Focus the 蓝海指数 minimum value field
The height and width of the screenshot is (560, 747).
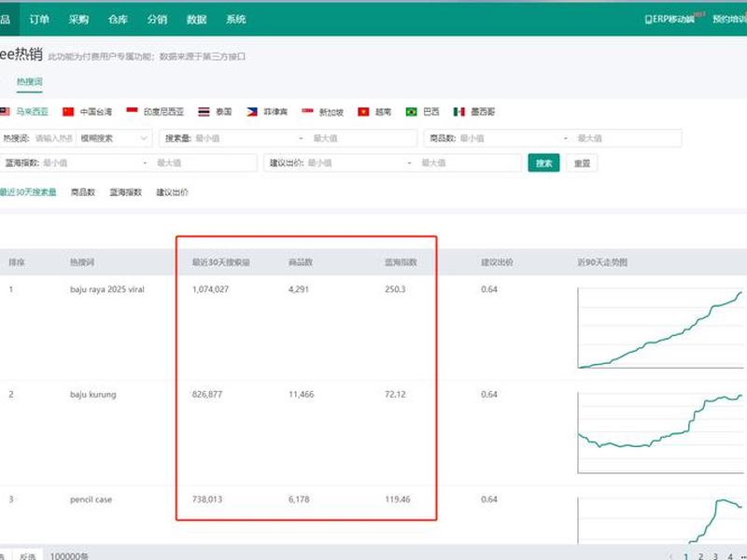(x=91, y=162)
